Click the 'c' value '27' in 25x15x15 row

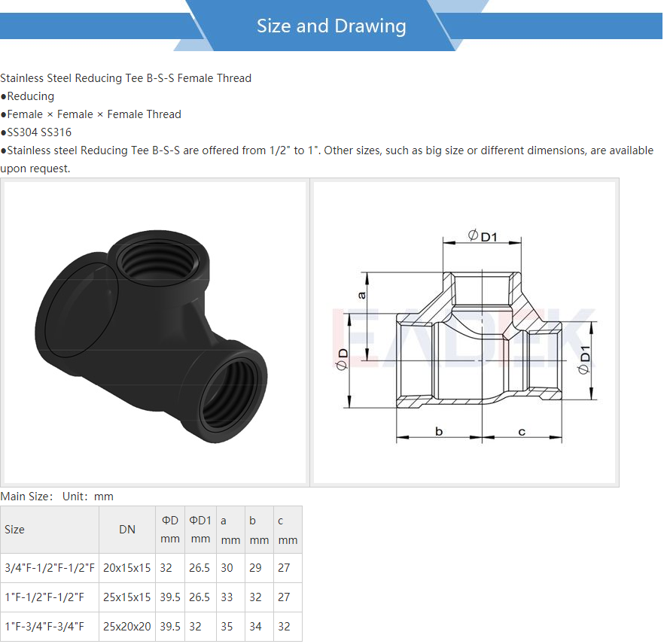[x=288, y=597]
